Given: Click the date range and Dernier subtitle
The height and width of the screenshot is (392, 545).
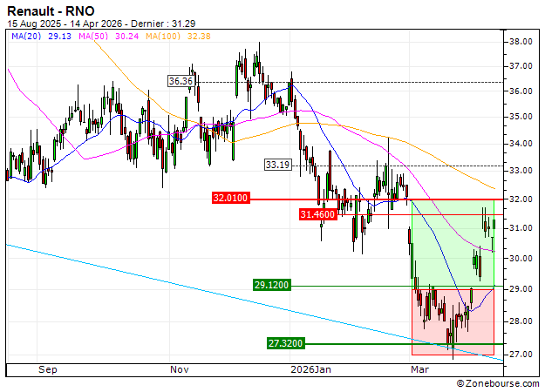Looking at the screenshot, I should point(101,24).
